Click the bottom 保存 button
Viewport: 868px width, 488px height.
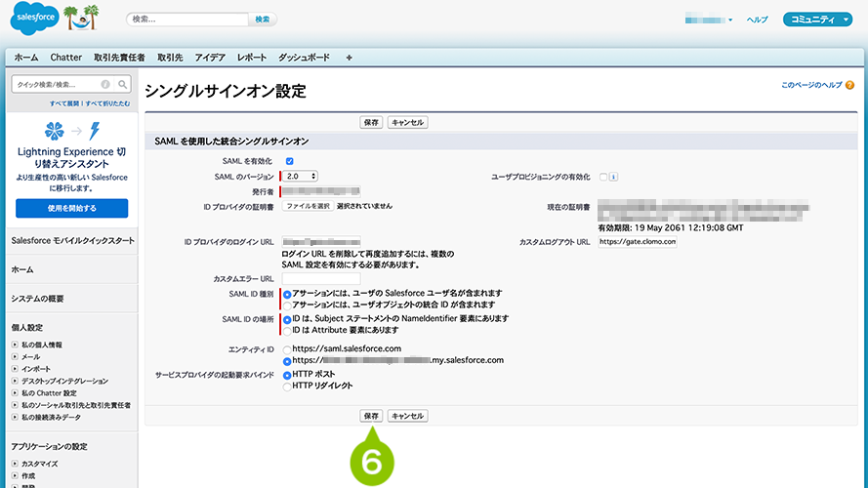(371, 416)
